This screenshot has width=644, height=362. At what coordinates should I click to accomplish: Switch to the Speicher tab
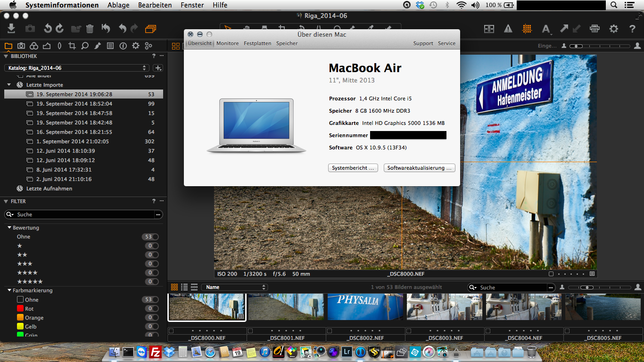pyautogui.click(x=287, y=43)
